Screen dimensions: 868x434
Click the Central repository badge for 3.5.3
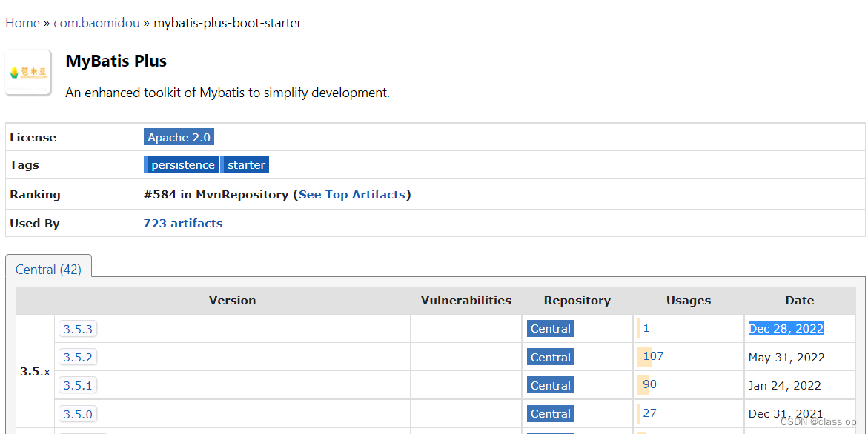pos(550,328)
